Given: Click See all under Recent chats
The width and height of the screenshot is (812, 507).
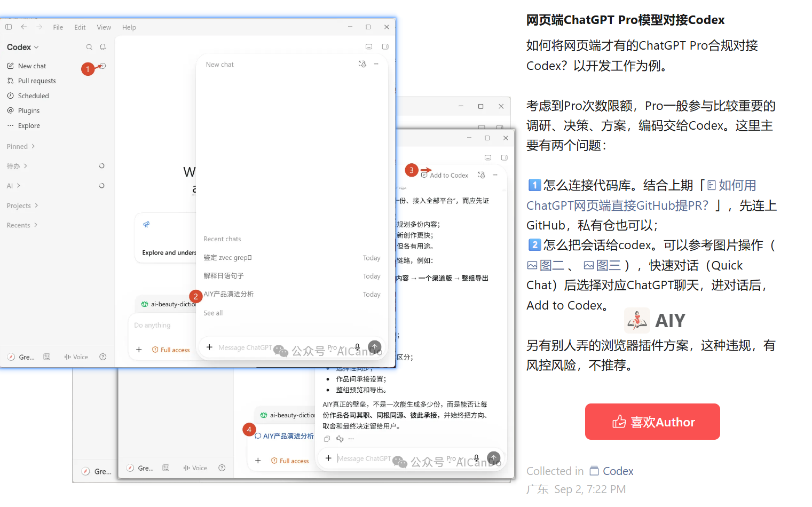Looking at the screenshot, I should [213, 313].
